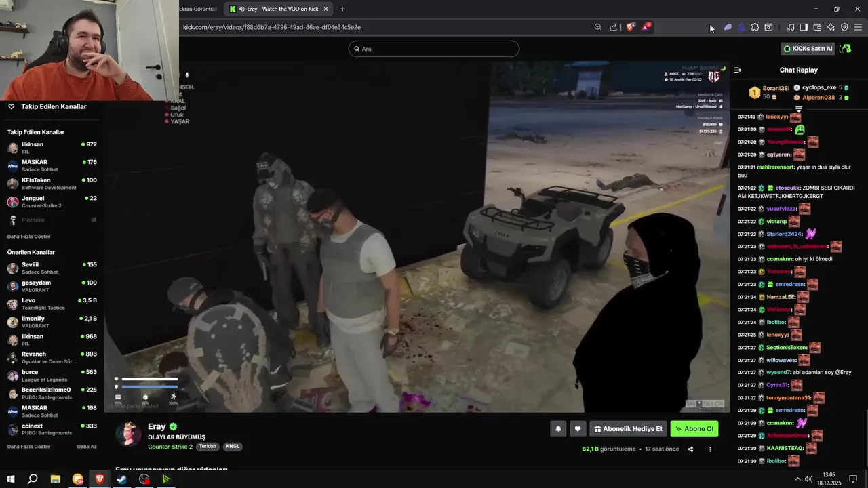Open the notification center icon

click(854, 479)
